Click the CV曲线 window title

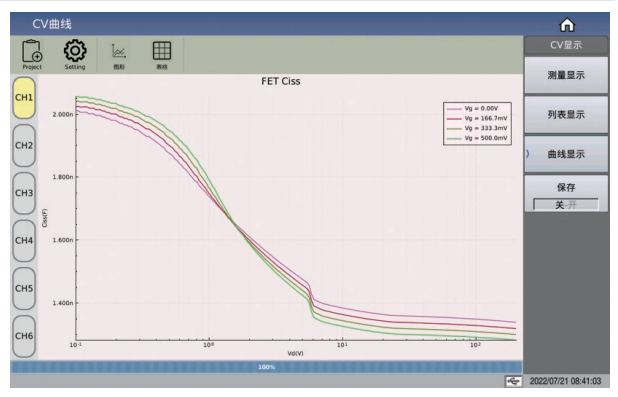pyautogui.click(x=52, y=24)
